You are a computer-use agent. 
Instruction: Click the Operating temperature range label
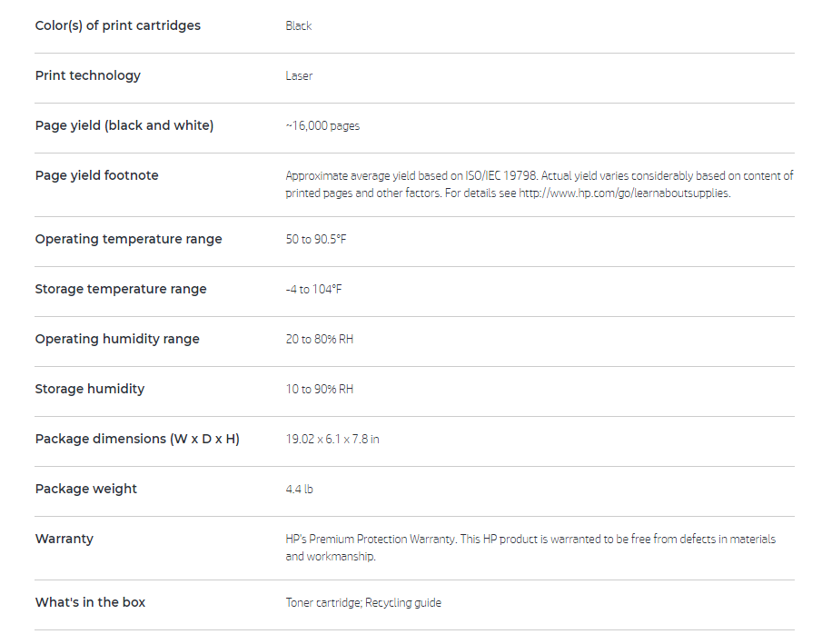[128, 239]
